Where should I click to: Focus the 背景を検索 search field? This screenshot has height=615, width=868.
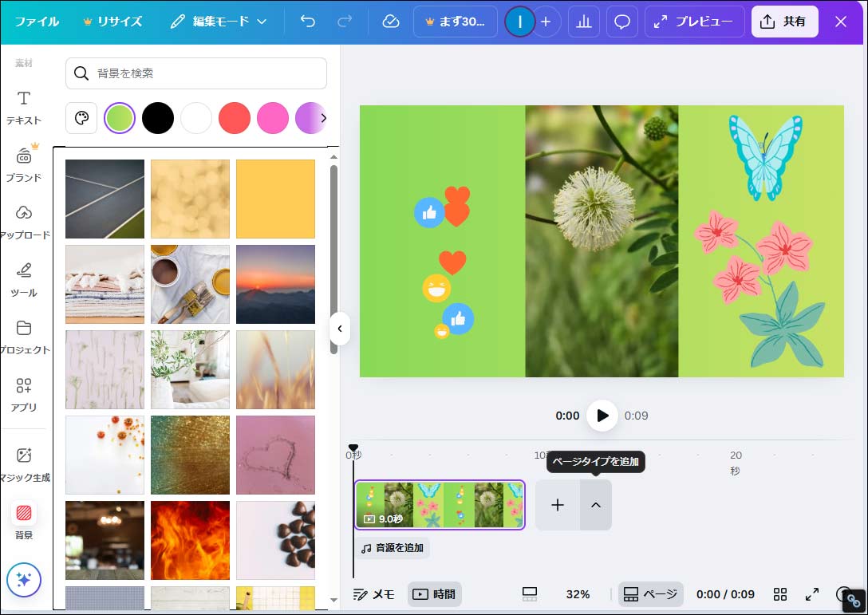pyautogui.click(x=196, y=73)
